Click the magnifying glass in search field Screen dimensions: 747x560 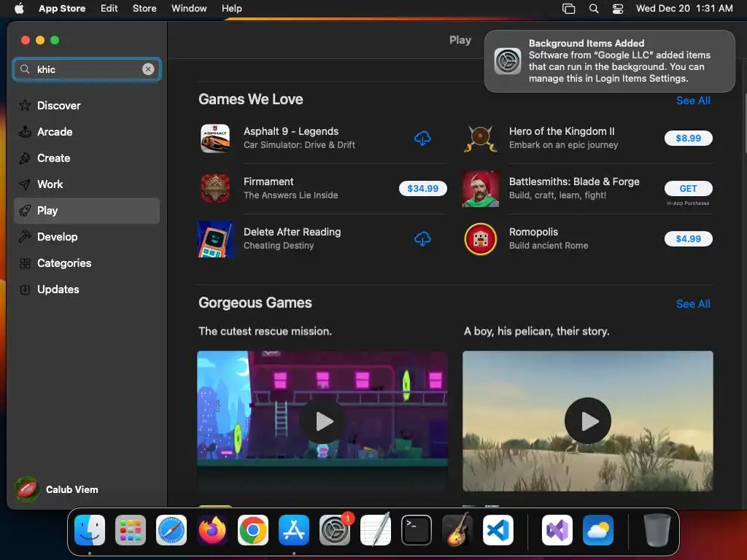click(25, 69)
